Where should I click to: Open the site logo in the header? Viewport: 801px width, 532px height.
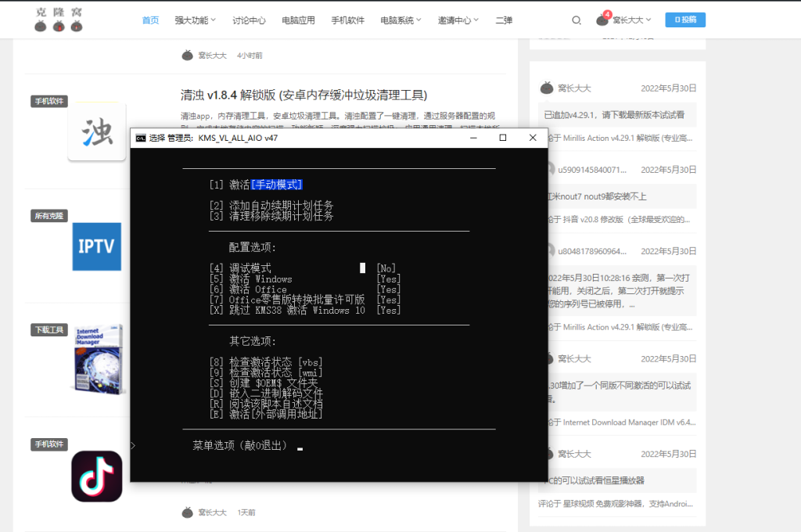(59, 20)
